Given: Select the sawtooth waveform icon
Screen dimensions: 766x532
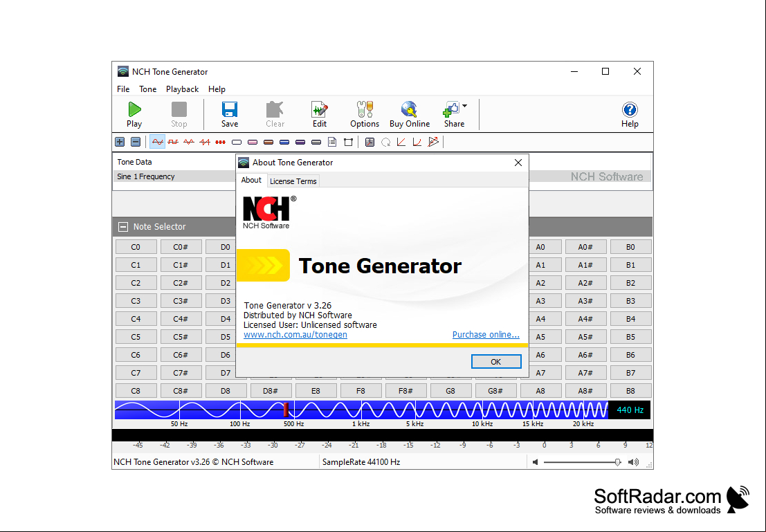Looking at the screenshot, I should pyautogui.click(x=205, y=142).
